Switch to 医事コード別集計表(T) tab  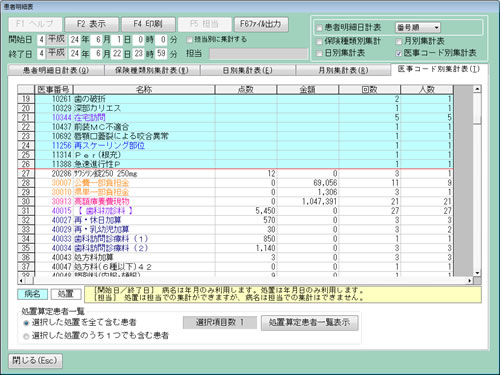(439, 69)
